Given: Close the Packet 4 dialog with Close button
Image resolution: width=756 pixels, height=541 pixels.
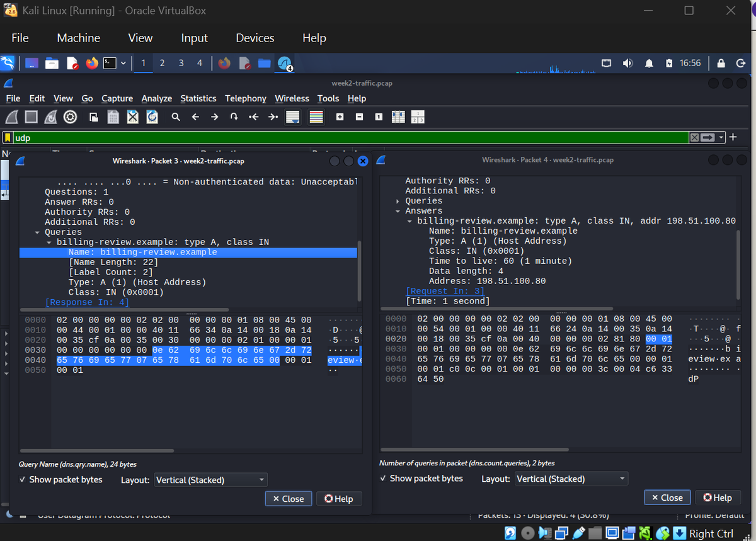Looking at the screenshot, I should click(667, 498).
